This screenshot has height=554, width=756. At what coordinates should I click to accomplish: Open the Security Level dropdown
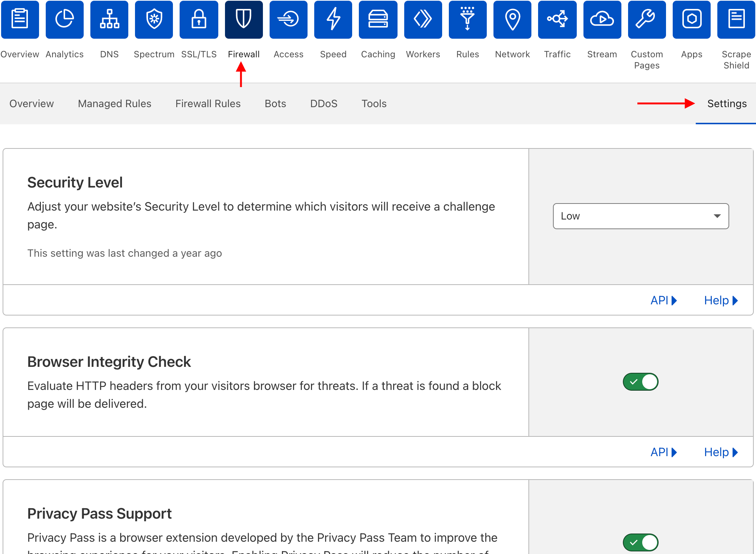pyautogui.click(x=640, y=216)
